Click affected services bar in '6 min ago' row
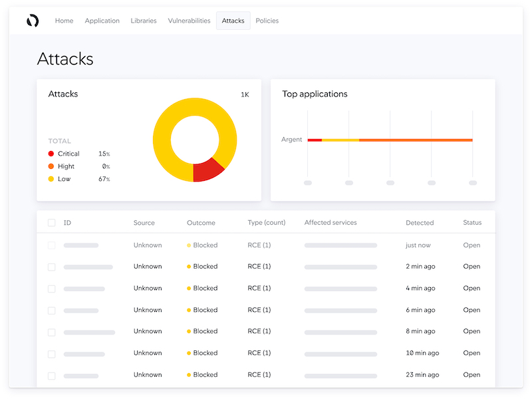532x399 pixels. pyautogui.click(x=340, y=311)
